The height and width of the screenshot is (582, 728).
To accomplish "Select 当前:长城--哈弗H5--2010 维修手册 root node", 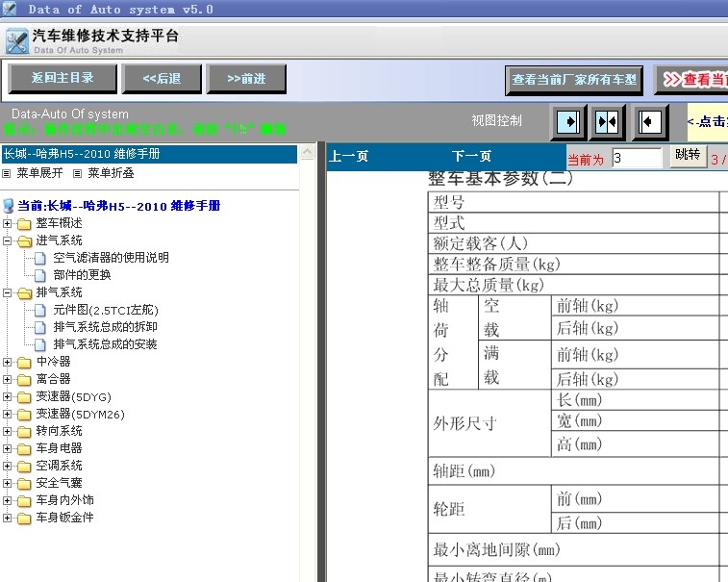I will pyautogui.click(x=119, y=206).
